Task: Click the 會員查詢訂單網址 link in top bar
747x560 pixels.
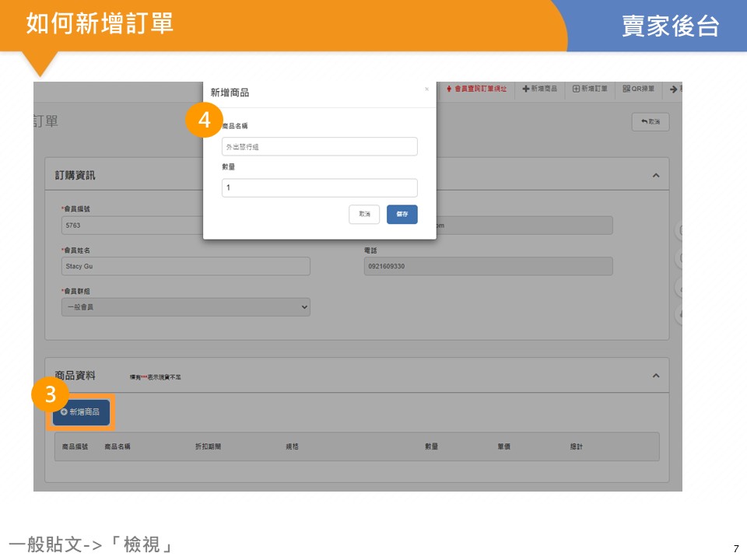Action: [x=477, y=89]
